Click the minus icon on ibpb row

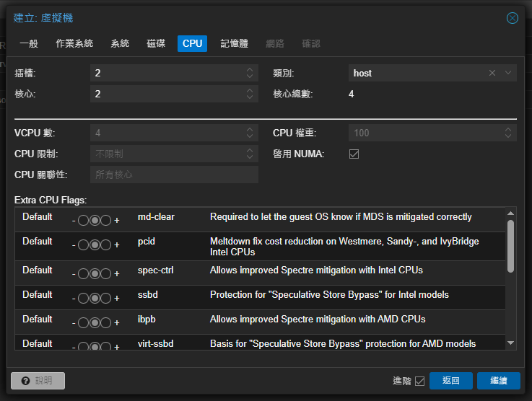coord(74,323)
